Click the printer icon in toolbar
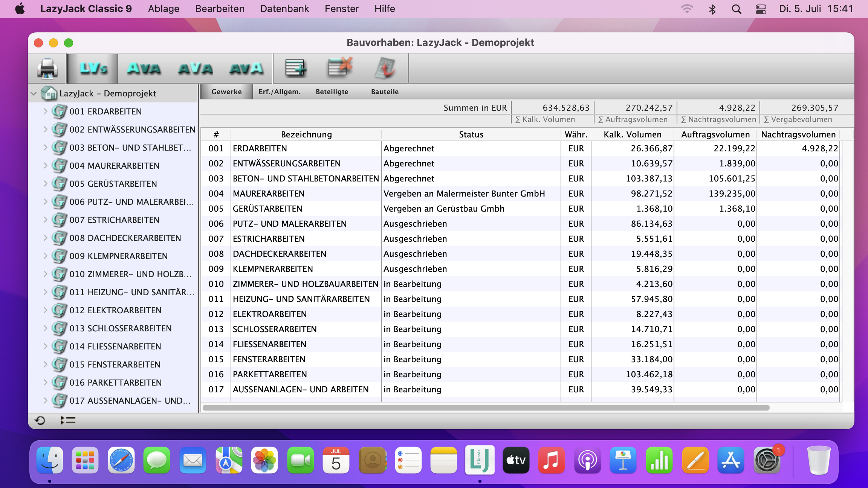Viewport: 868px width, 488px height. click(47, 69)
